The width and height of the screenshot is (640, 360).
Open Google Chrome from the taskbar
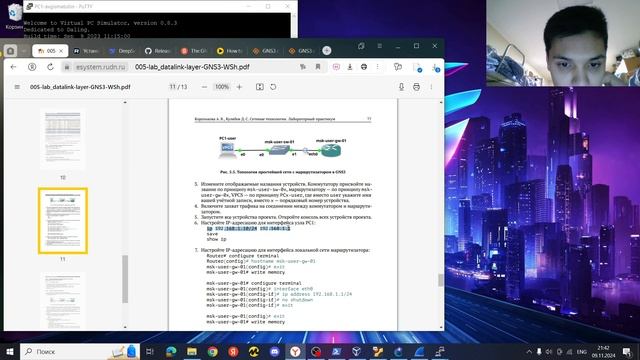click(213, 351)
